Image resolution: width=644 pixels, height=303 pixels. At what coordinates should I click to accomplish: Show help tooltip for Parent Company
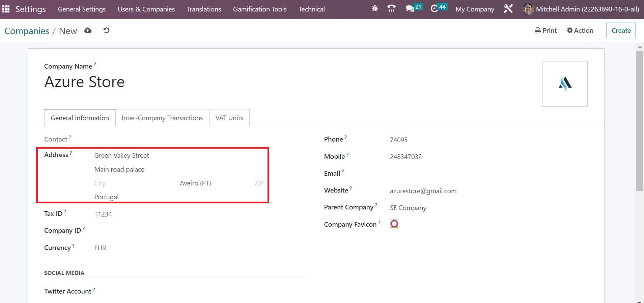click(x=376, y=205)
